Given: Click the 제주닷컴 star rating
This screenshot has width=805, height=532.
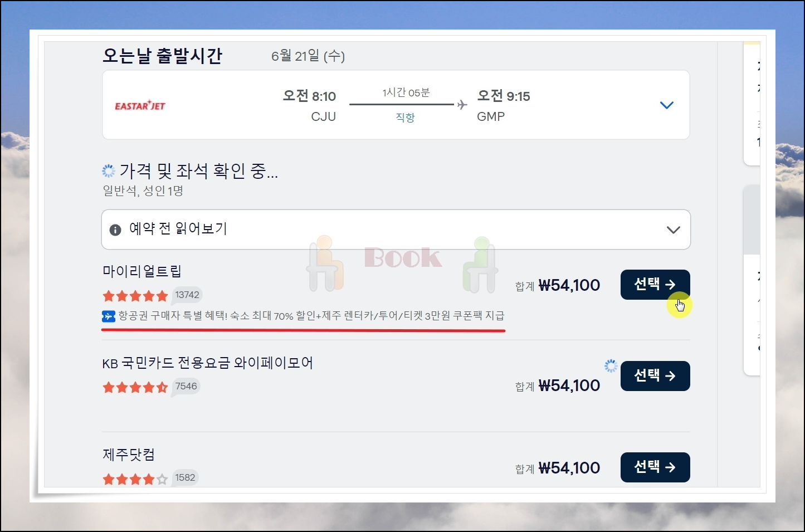Looking at the screenshot, I should click(135, 479).
